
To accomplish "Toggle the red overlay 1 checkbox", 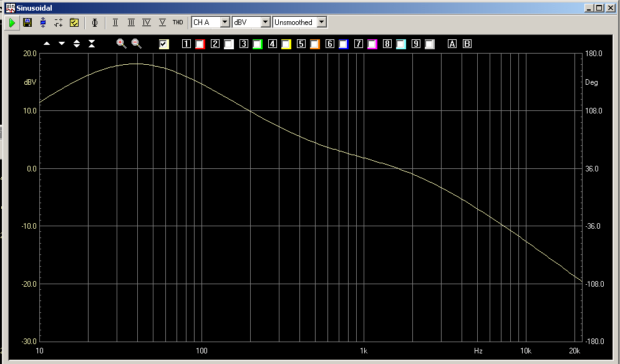I will (x=200, y=44).
